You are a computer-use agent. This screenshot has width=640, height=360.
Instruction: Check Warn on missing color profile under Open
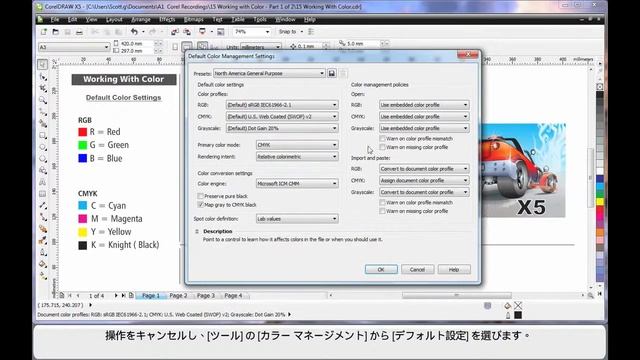click(382, 147)
